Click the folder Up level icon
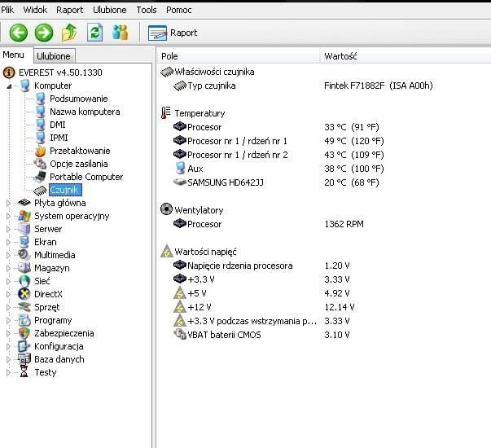The image size is (491, 448). (x=69, y=33)
